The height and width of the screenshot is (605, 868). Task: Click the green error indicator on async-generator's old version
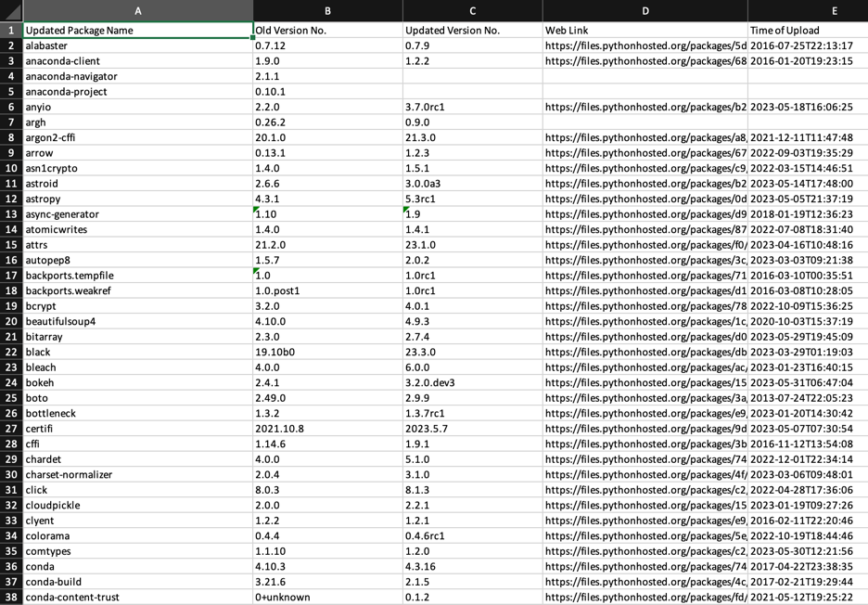[x=254, y=211]
